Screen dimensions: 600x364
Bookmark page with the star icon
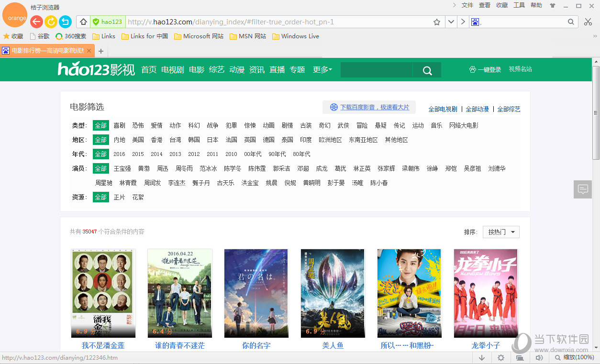pos(436,22)
